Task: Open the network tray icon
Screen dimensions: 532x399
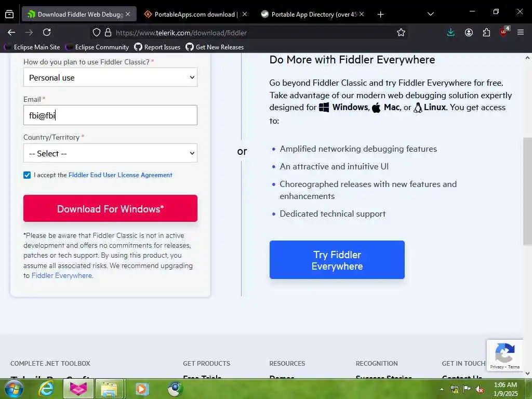Action: tap(455, 389)
